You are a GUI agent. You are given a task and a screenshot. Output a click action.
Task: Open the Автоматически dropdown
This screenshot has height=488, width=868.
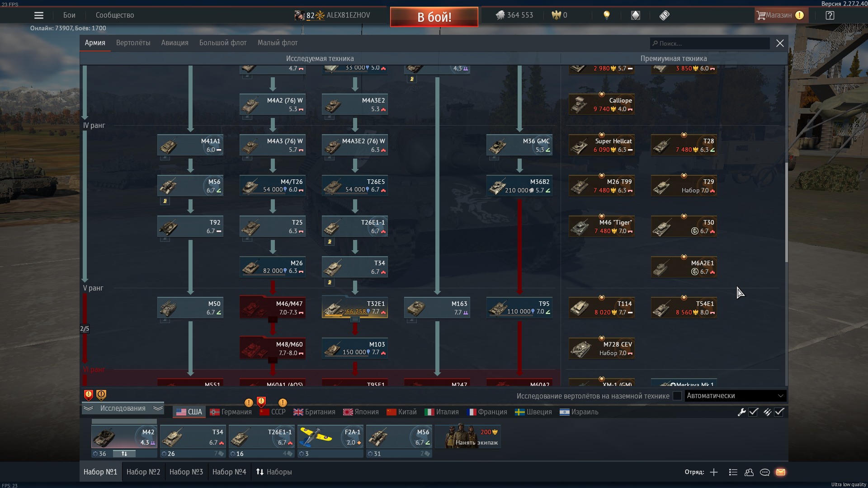click(x=736, y=396)
